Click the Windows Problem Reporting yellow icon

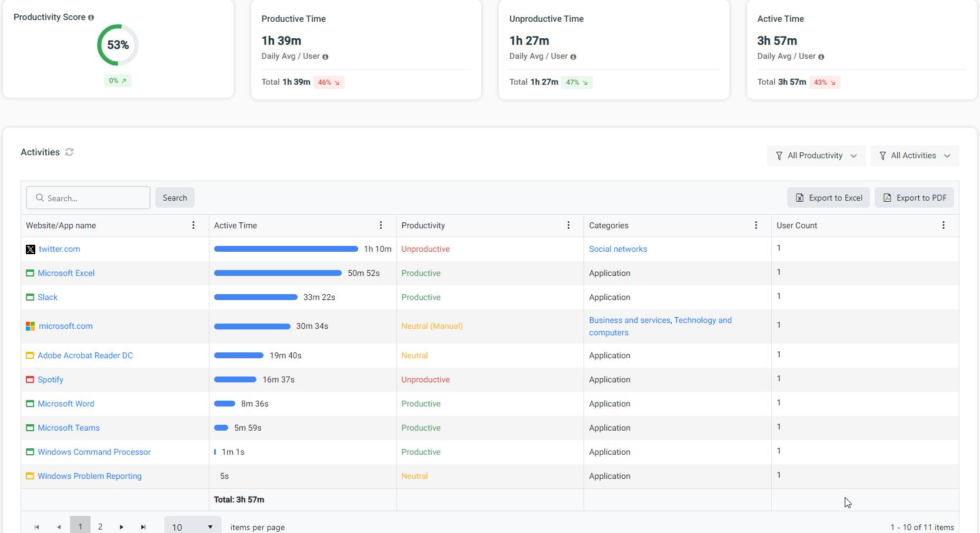(30, 477)
